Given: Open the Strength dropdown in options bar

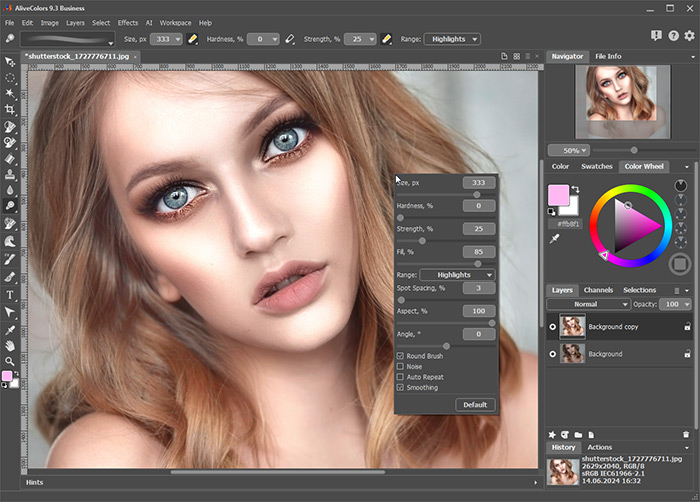Looking at the screenshot, I should [372, 39].
